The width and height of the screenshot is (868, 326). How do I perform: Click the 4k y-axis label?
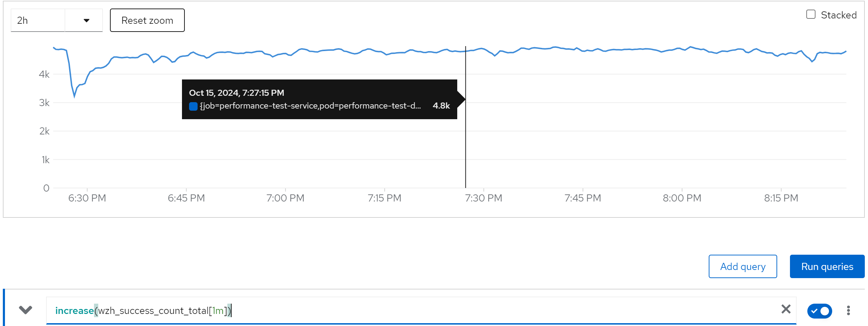pos(44,74)
